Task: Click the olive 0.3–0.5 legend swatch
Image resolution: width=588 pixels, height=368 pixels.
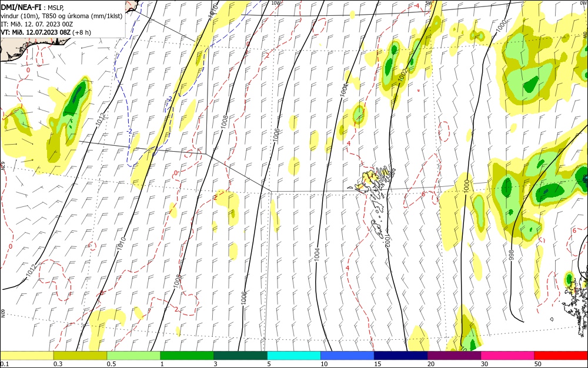Action: click(80, 356)
